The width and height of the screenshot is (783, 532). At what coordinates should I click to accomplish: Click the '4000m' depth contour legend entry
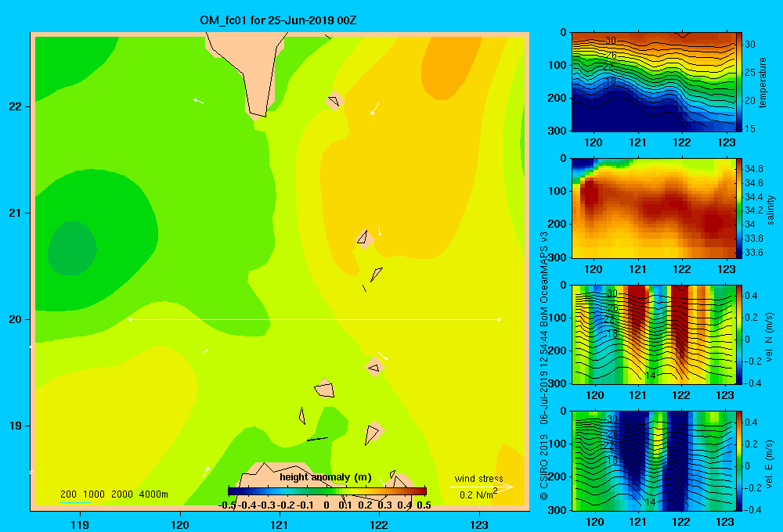153,494
